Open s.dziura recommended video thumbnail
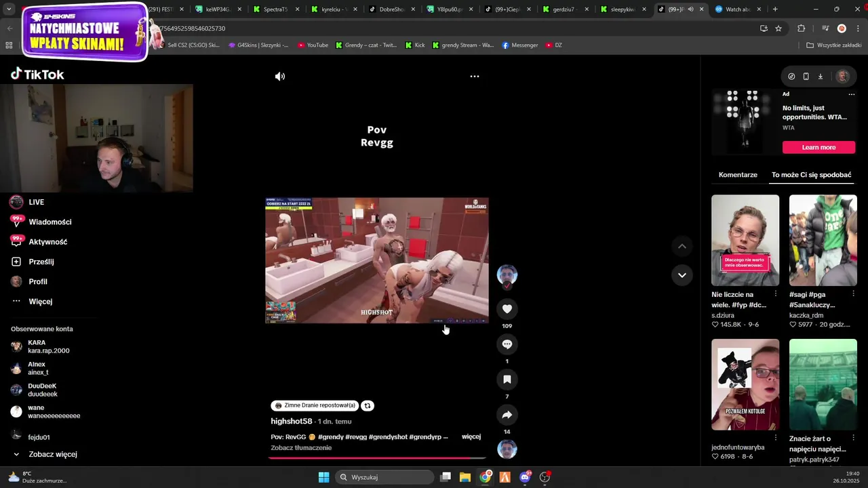Image resolution: width=868 pixels, height=488 pixels. [x=745, y=240]
